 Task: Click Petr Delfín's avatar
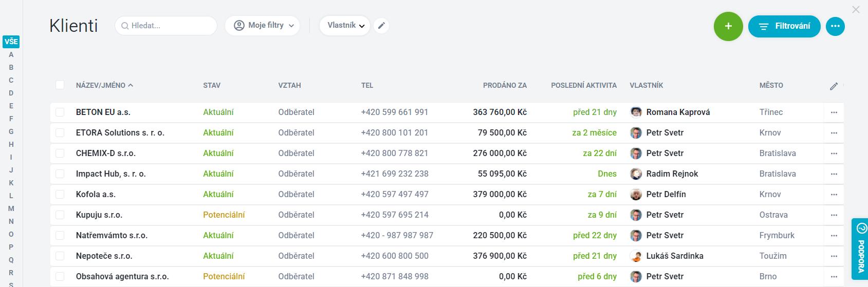pos(636,194)
